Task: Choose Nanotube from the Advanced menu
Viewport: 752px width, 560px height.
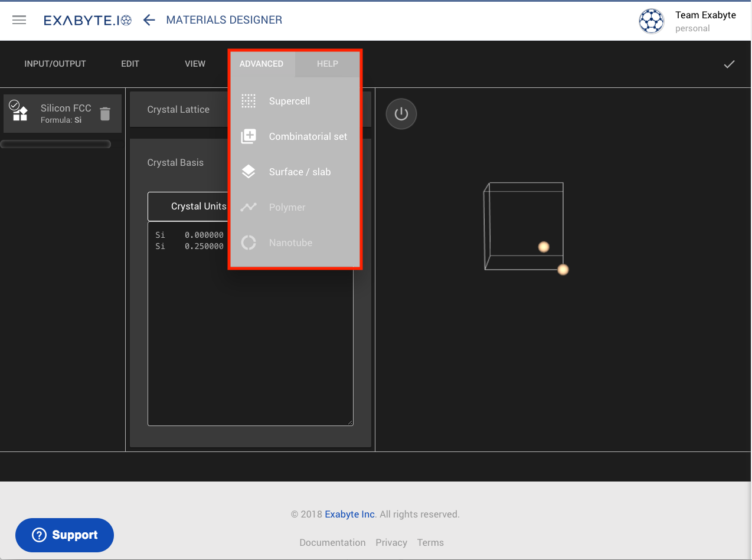Action: click(x=290, y=243)
